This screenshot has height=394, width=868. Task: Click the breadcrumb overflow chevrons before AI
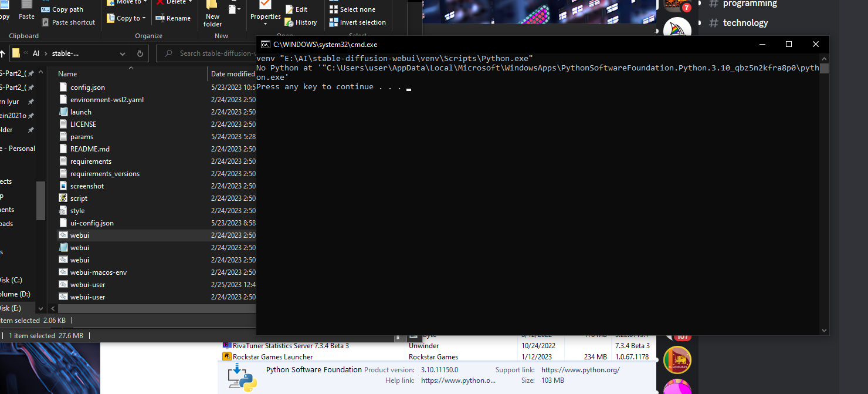[26, 53]
